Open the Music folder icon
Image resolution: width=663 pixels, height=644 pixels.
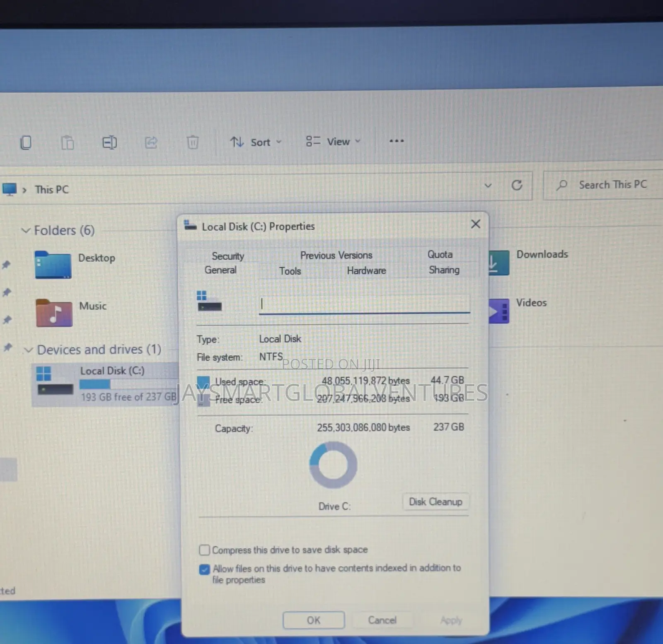(54, 313)
